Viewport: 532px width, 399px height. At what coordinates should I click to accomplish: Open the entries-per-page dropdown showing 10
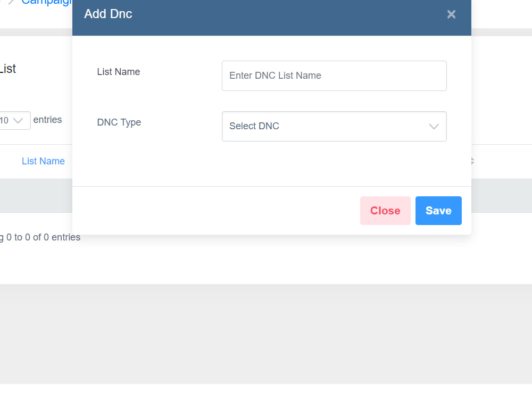click(13, 120)
